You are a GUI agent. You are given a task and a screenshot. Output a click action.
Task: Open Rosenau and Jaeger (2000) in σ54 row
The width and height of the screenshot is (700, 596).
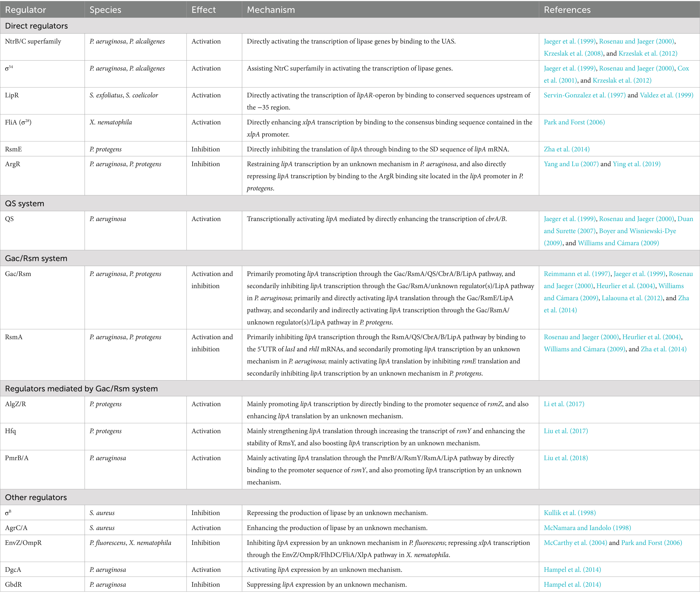coord(637,69)
